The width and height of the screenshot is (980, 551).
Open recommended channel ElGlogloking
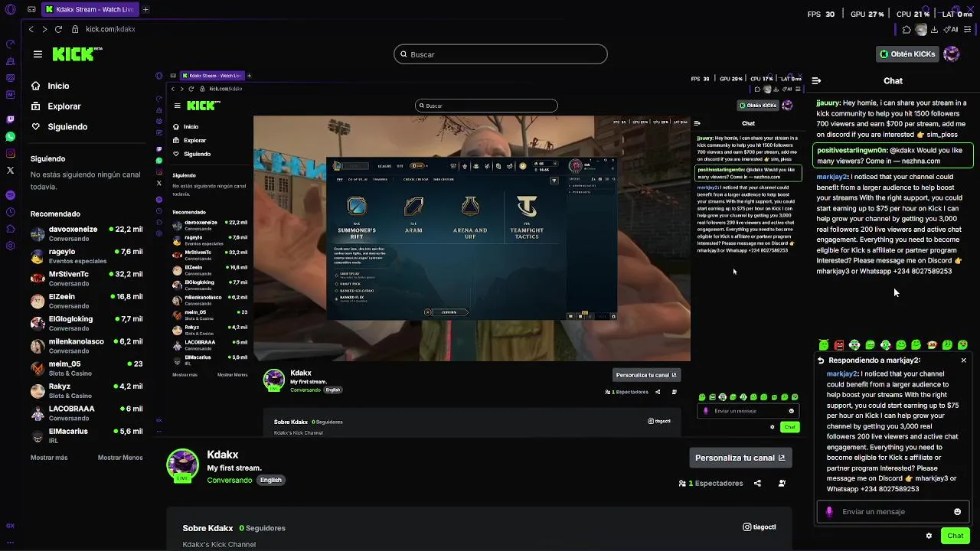[x=87, y=323]
